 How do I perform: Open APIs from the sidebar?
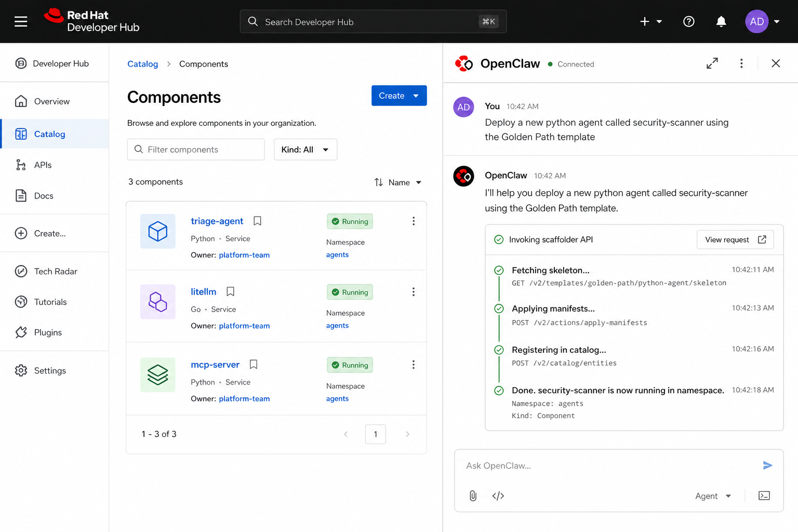pyautogui.click(x=54, y=165)
